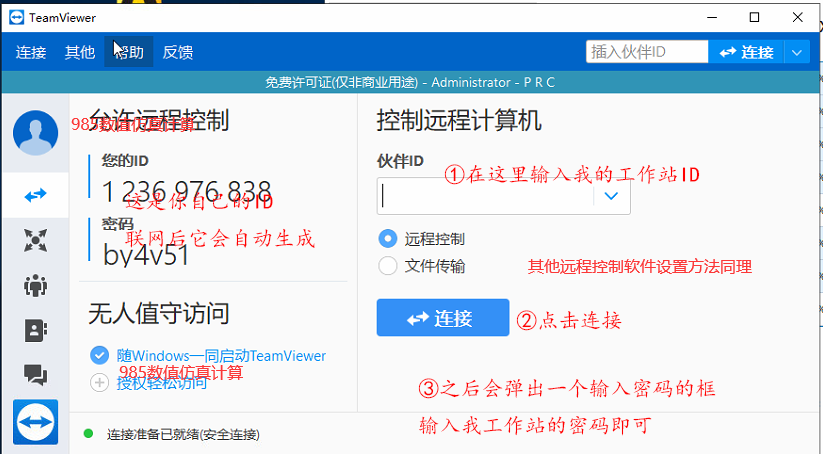Image resolution: width=823 pixels, height=454 pixels.
Task: Expand the top-right 连接 dropdown chevron
Action: [797, 52]
